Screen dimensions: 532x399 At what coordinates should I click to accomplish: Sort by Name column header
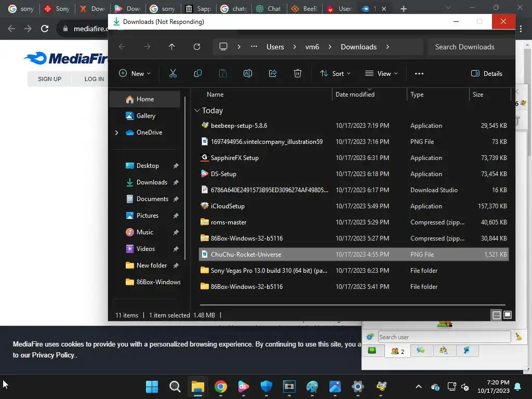click(215, 95)
